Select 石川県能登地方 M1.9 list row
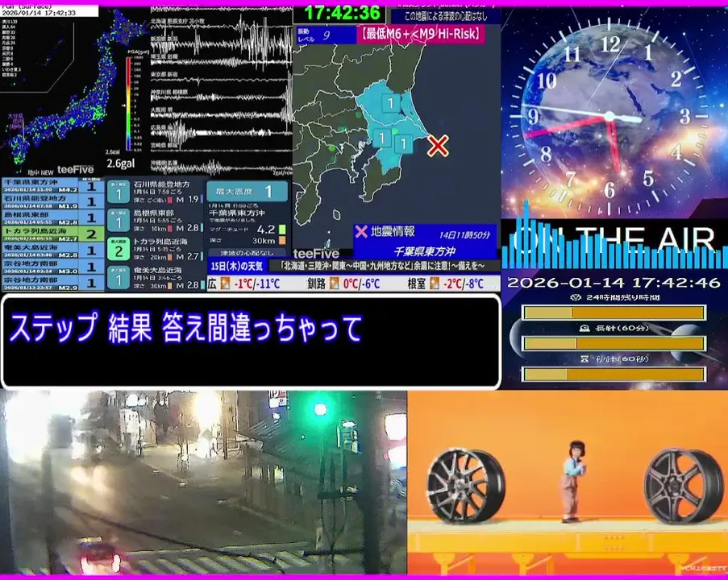The height and width of the screenshot is (580, 728). [x=52, y=201]
